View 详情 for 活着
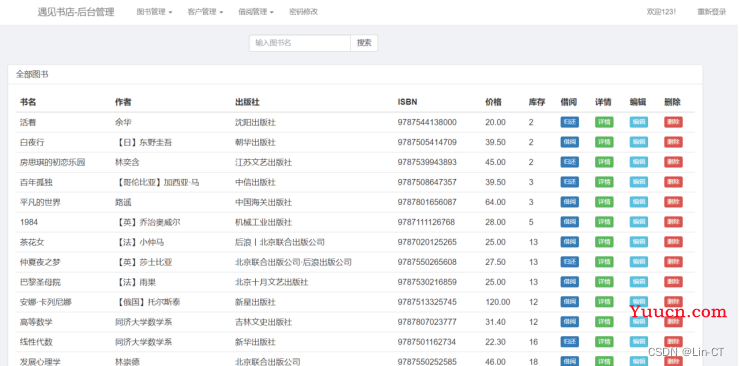 [x=604, y=122]
